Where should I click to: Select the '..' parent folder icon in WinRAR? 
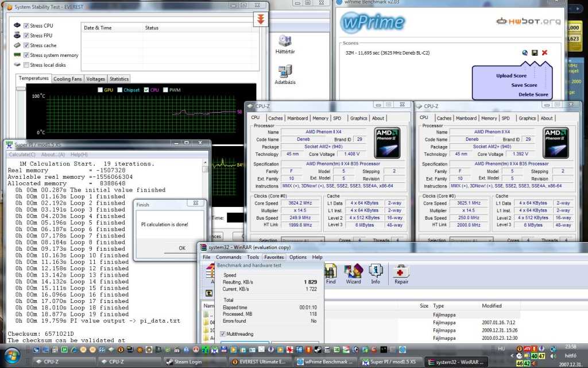tap(206, 315)
